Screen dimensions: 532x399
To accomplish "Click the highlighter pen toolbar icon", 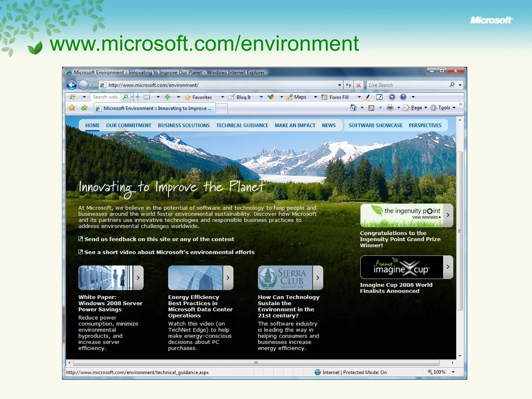I will (368, 97).
